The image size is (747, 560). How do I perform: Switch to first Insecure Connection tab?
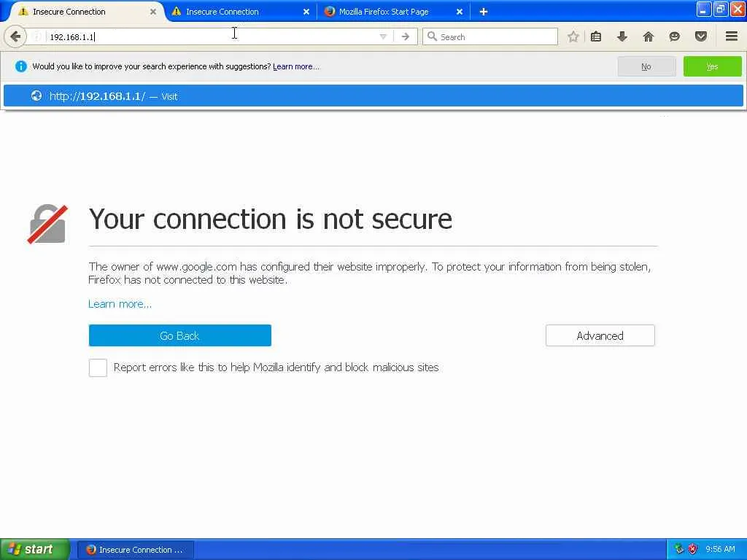click(x=86, y=12)
